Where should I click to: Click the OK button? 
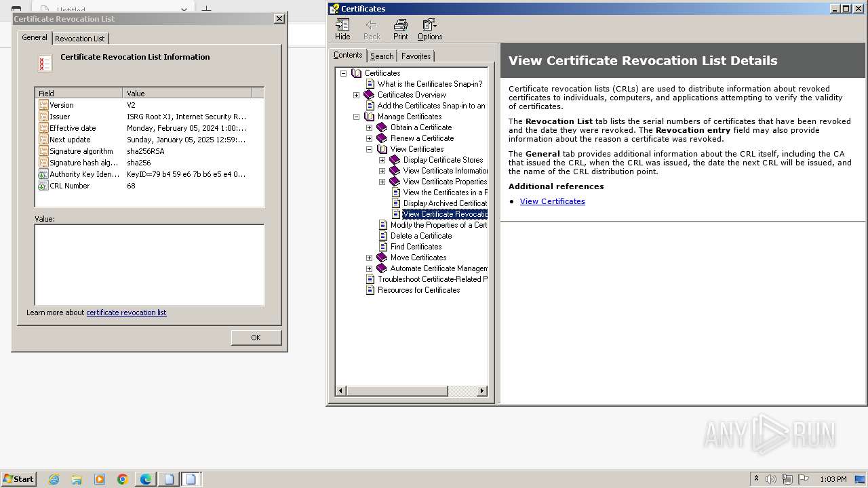coord(256,338)
